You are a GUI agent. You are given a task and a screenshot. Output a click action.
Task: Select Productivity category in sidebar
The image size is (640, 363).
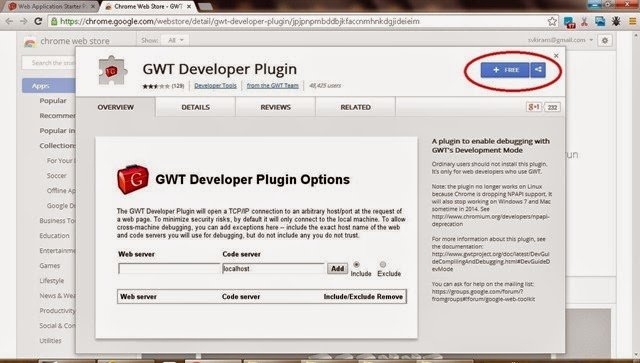point(58,311)
